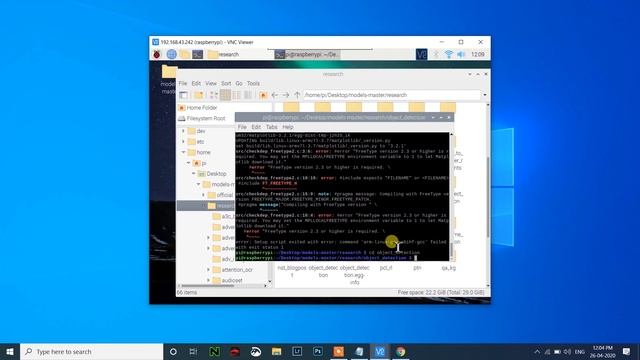
Task: Collapse the models-master folder in the tree
Action: (199, 184)
